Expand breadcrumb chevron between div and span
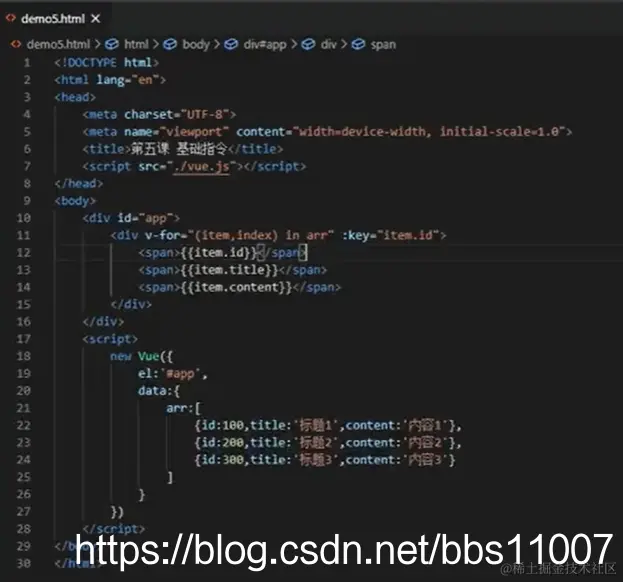This screenshot has height=582, width=623. pos(344,44)
